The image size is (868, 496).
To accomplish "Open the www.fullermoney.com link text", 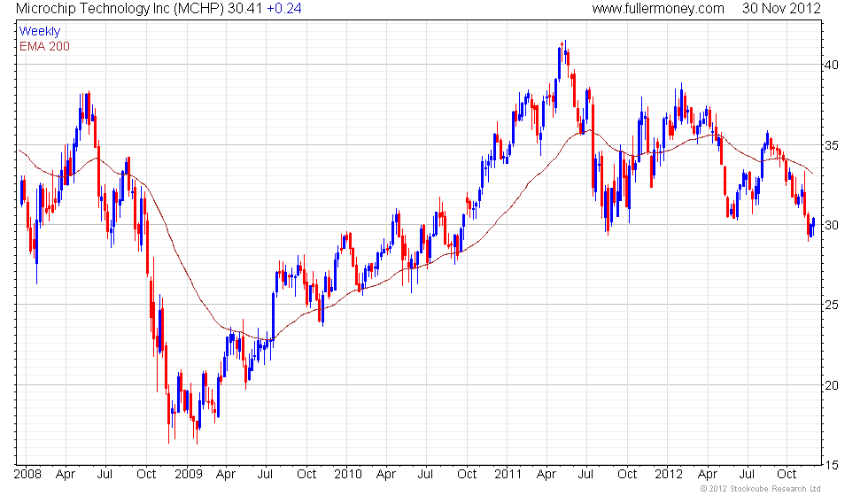I will [x=658, y=8].
